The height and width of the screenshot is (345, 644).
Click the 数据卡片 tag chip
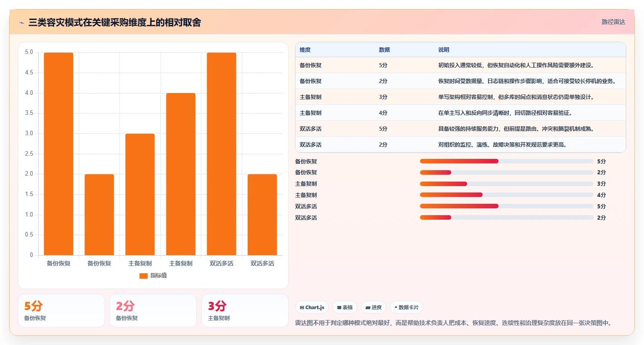(x=406, y=307)
